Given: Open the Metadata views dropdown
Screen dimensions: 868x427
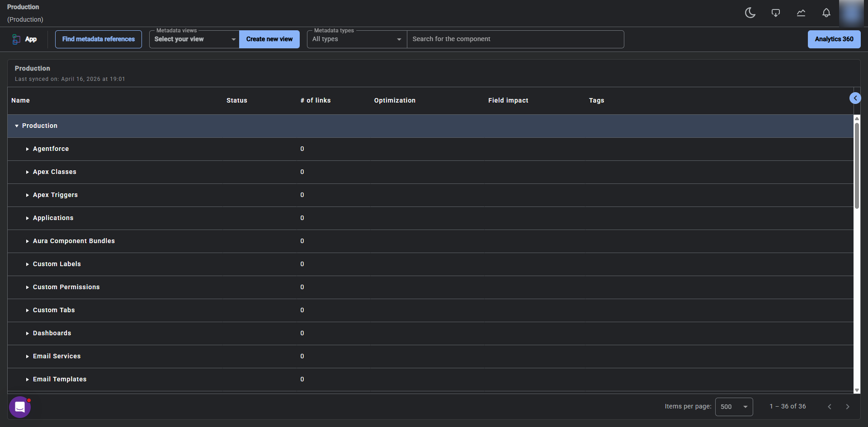Looking at the screenshot, I should [x=194, y=39].
